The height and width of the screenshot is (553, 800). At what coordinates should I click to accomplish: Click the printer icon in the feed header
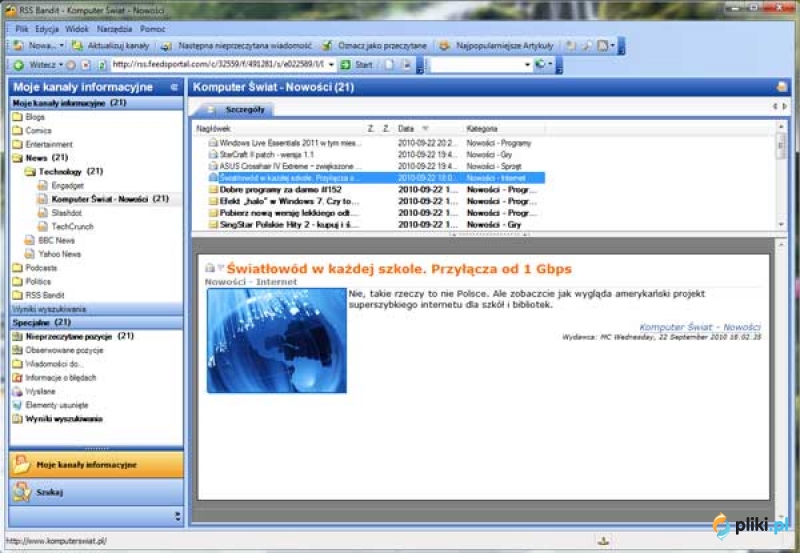pyautogui.click(x=781, y=87)
